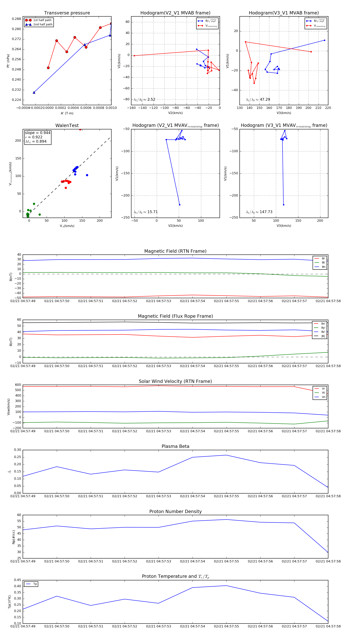Click the leftmost red point in the V2_V1 MVAB hodogram
The height and width of the screenshot is (644, 351).
(134, 56)
